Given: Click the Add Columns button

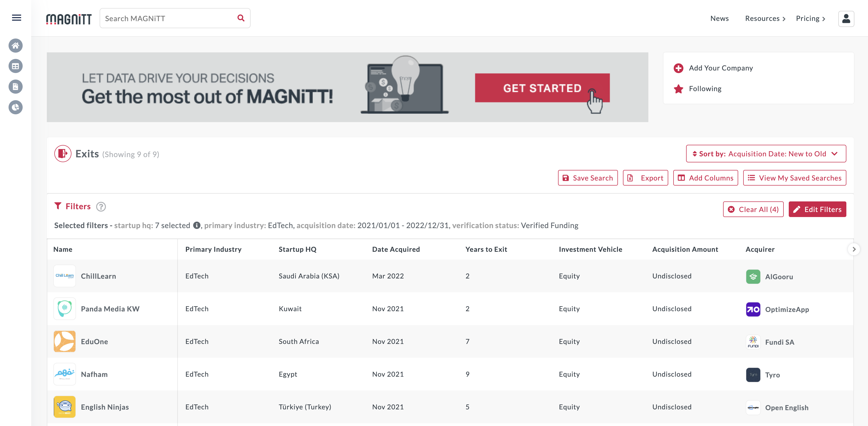Looking at the screenshot, I should pyautogui.click(x=705, y=178).
